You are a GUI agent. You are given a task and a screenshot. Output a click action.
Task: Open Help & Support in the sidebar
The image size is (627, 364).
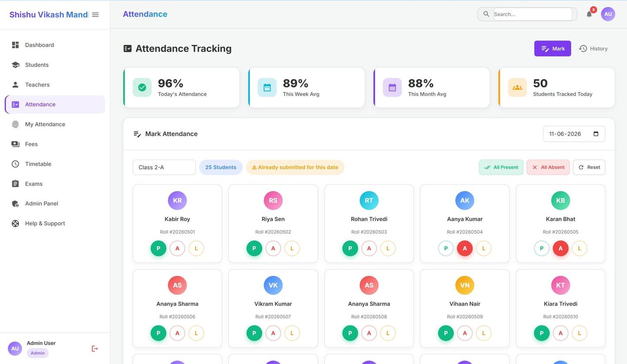(55, 224)
